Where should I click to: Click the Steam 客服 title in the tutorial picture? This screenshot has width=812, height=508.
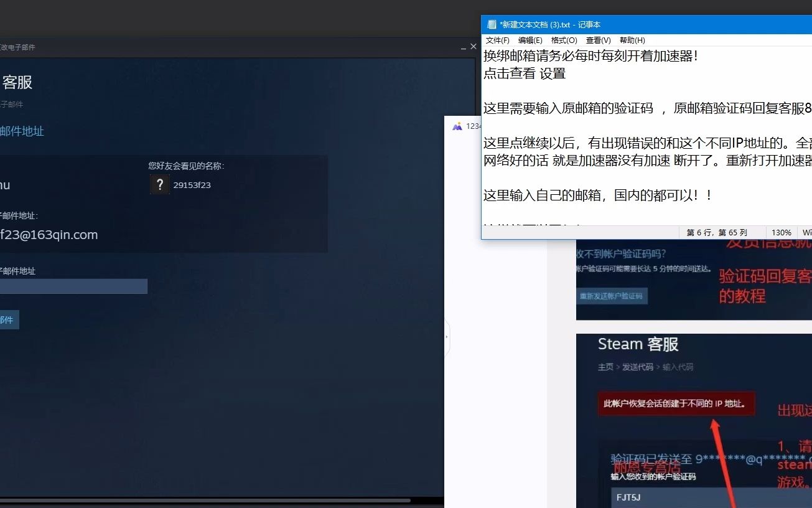coord(638,344)
